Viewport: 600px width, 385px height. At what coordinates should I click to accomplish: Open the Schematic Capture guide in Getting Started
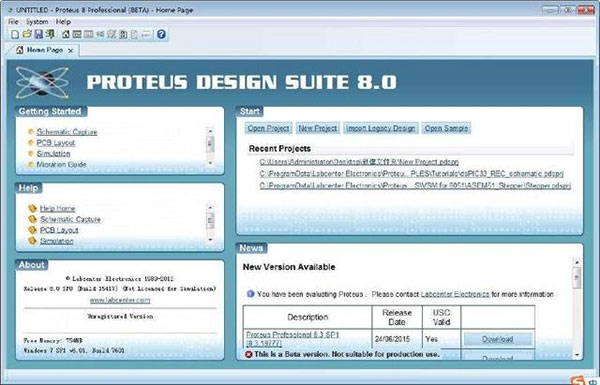click(67, 132)
